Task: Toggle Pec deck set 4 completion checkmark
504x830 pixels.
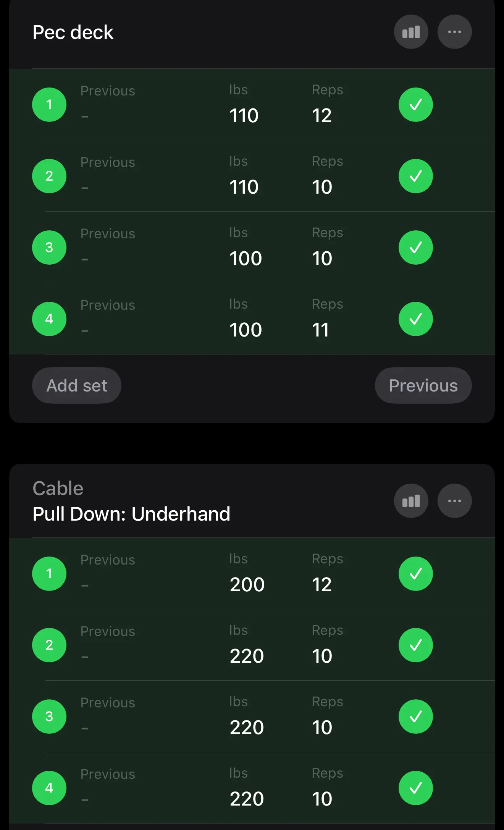Action: pos(415,319)
